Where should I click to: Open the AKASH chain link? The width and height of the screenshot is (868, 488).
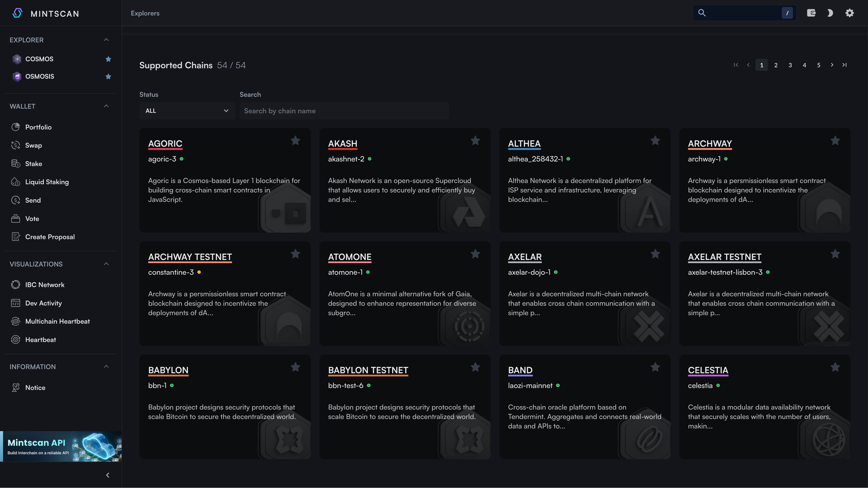click(x=342, y=144)
